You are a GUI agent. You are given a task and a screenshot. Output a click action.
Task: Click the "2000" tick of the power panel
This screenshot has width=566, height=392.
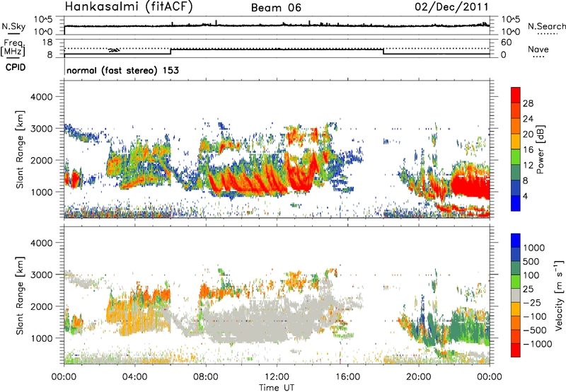click(42, 160)
